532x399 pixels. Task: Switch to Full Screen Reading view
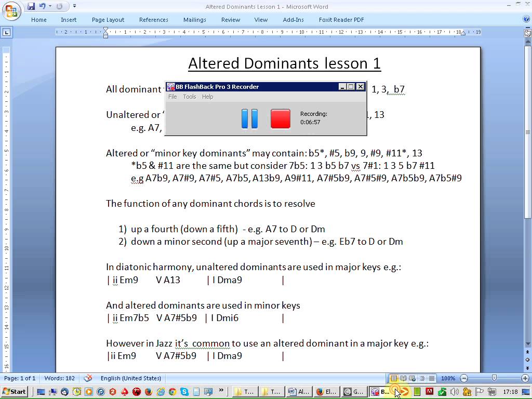click(x=403, y=378)
